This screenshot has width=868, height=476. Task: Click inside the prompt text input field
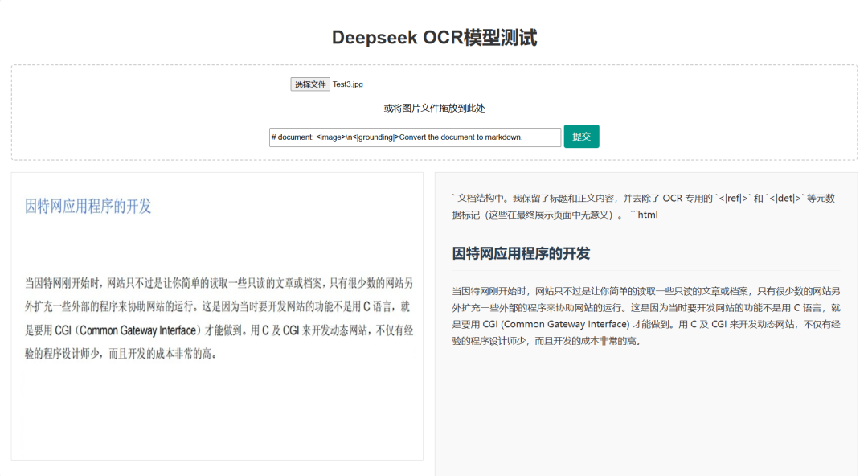tap(414, 137)
